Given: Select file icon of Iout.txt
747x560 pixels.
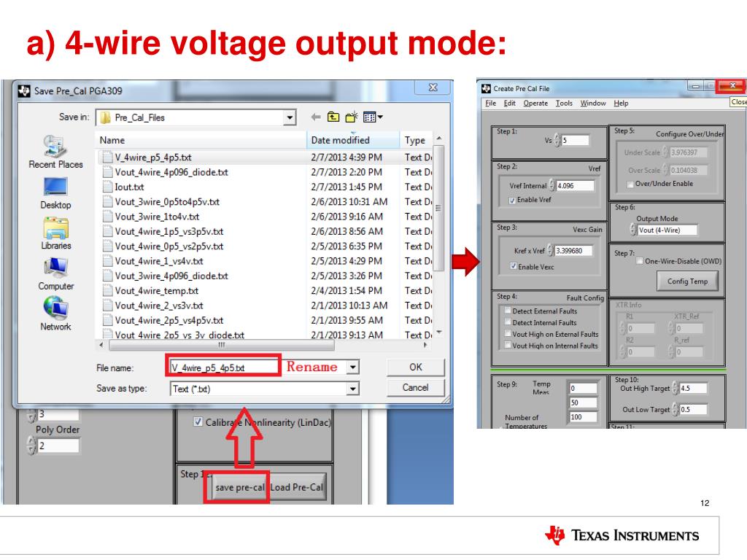Looking at the screenshot, I should (x=108, y=187).
